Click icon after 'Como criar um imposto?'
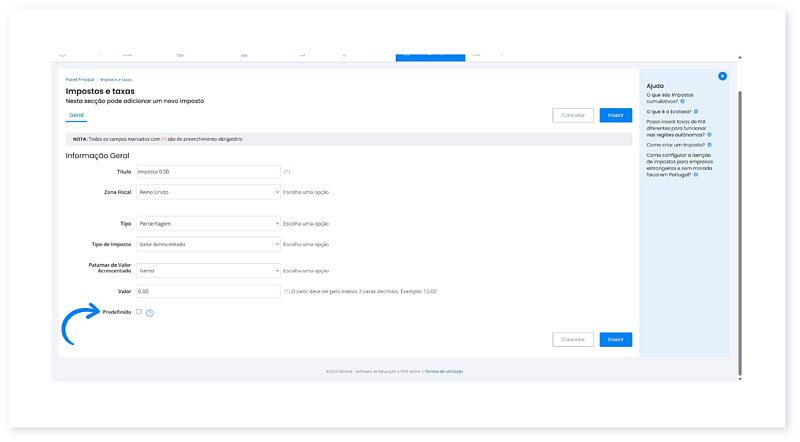This screenshot has height=442, width=800. [707, 145]
